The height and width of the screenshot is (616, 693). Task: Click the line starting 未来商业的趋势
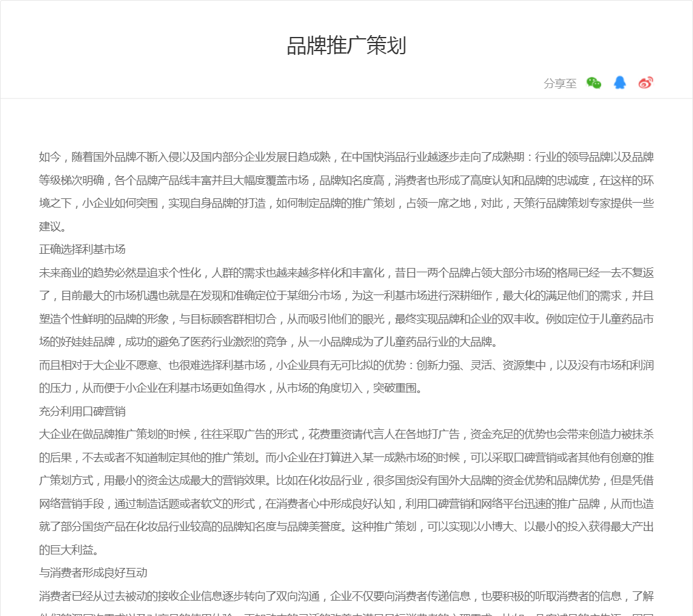pyautogui.click(x=346, y=273)
